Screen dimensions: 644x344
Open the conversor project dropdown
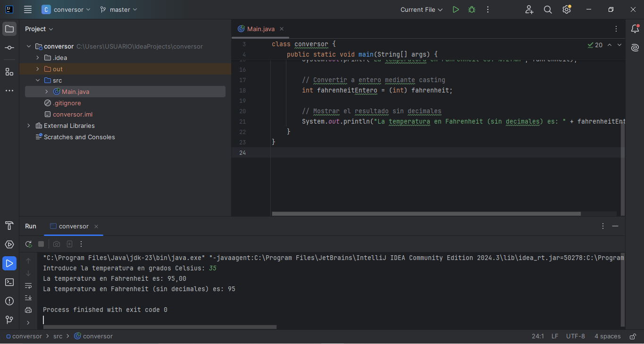point(66,9)
